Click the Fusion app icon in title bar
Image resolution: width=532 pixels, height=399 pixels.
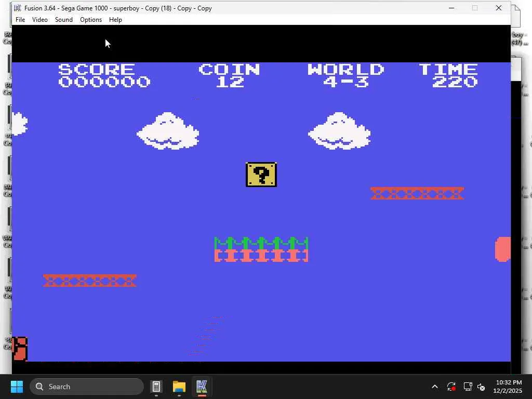tap(17, 8)
